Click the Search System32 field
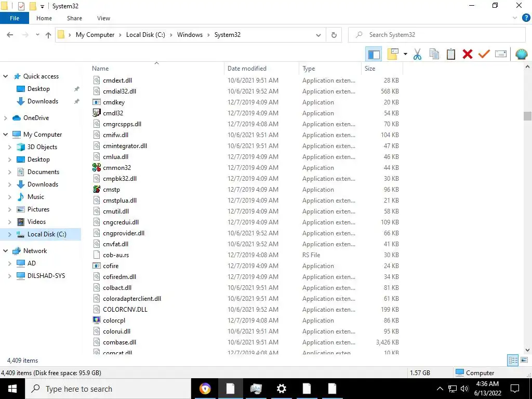 [437, 35]
